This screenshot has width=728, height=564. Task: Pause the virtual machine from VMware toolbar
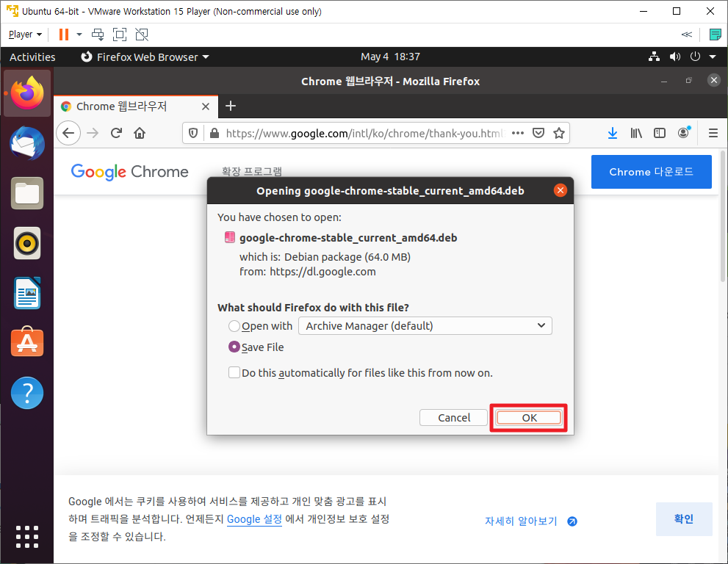point(64,35)
